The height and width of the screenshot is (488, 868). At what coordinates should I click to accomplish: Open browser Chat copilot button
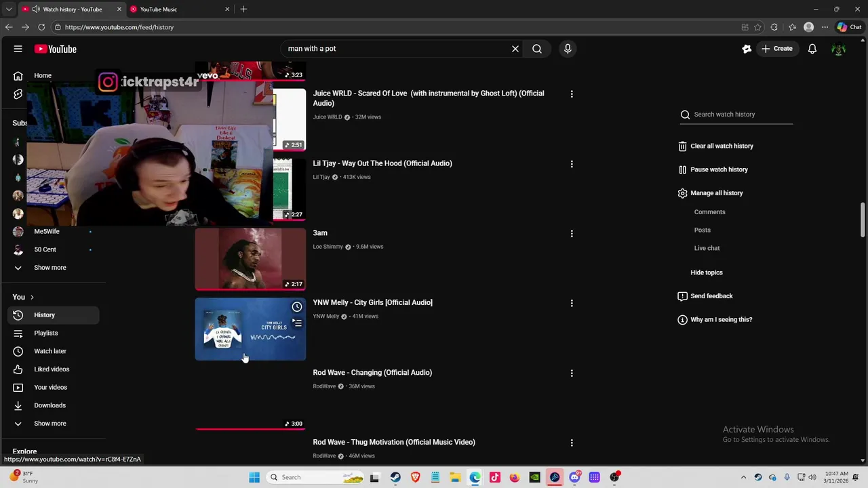coord(849,27)
